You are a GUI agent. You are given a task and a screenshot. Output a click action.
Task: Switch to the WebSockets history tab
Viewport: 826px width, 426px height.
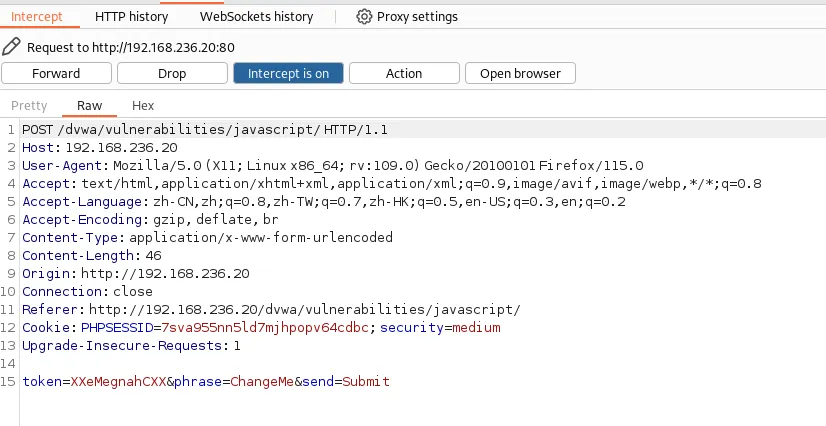click(256, 17)
